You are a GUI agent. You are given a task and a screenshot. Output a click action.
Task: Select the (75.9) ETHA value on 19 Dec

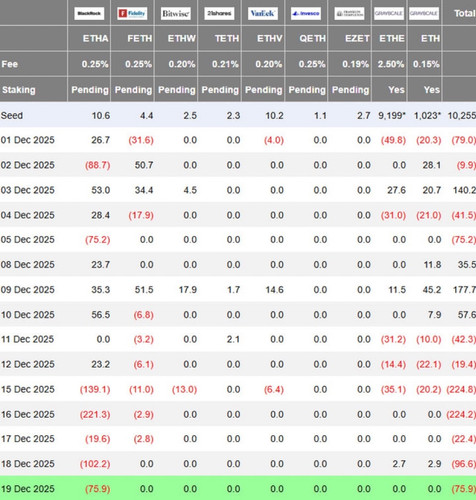click(x=97, y=489)
